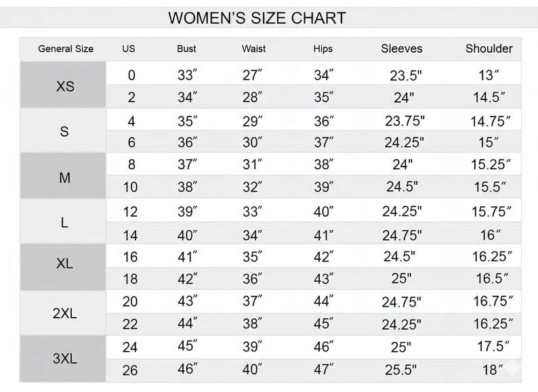Select the 23.75" sleeves value
The image size is (538, 392).
pos(405,121)
